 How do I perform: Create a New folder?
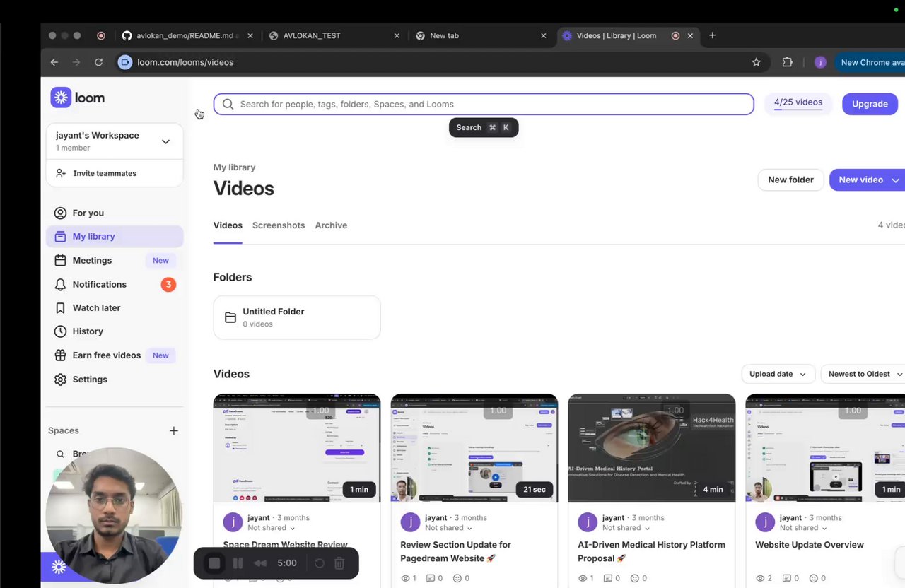790,180
